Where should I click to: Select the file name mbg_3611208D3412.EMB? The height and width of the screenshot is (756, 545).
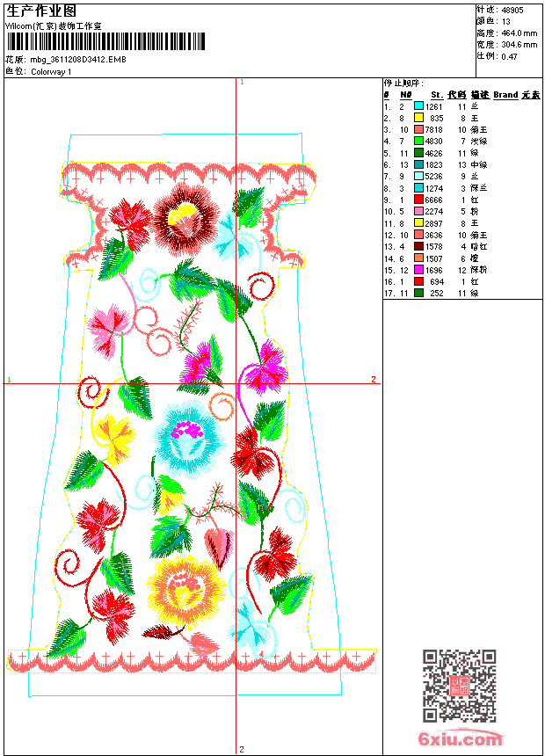coord(78,59)
